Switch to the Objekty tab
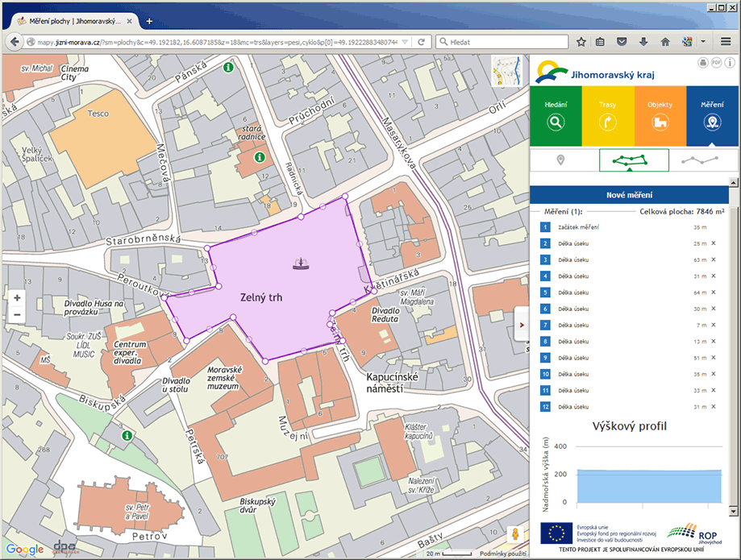741x560 pixels. coord(660,116)
